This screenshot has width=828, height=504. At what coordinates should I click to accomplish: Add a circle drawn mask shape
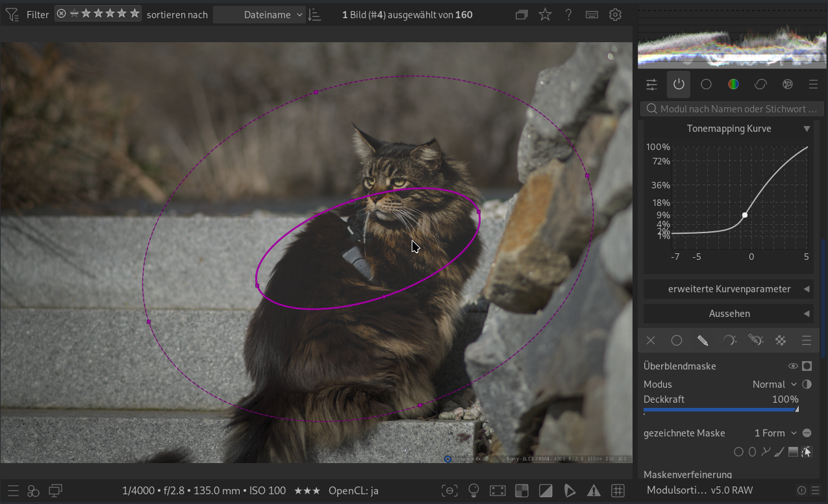click(x=738, y=452)
